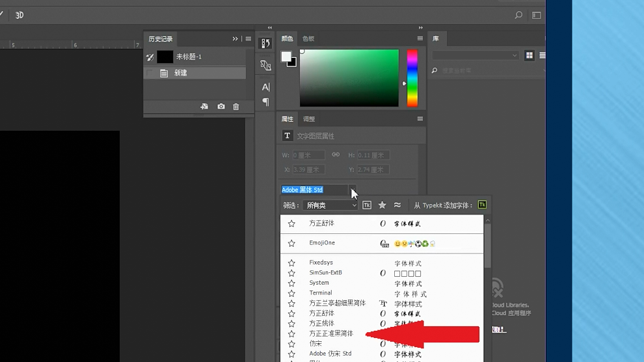Viewport: 644px width, 362px height.
Task: Click the rainbow hue slider
Action: coord(412,78)
